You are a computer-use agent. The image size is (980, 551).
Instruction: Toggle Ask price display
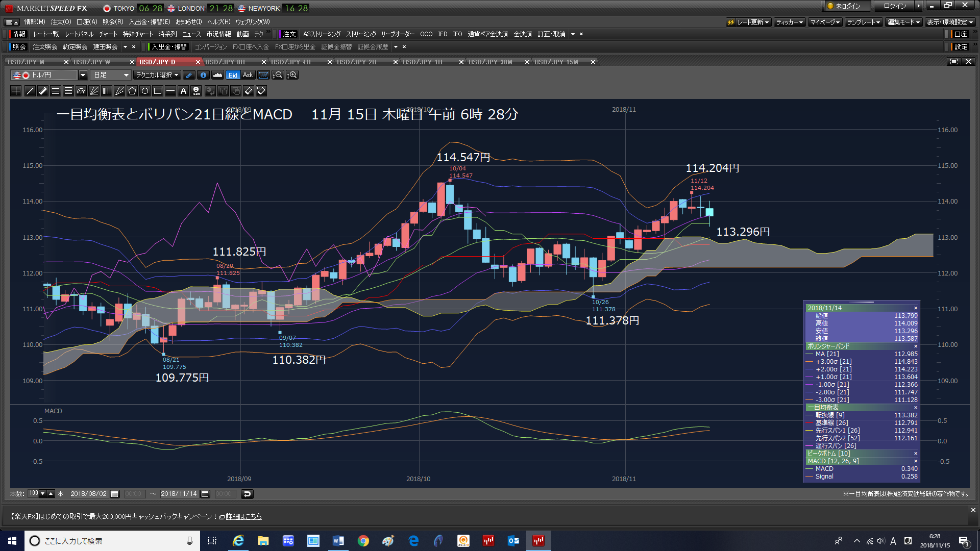point(248,75)
